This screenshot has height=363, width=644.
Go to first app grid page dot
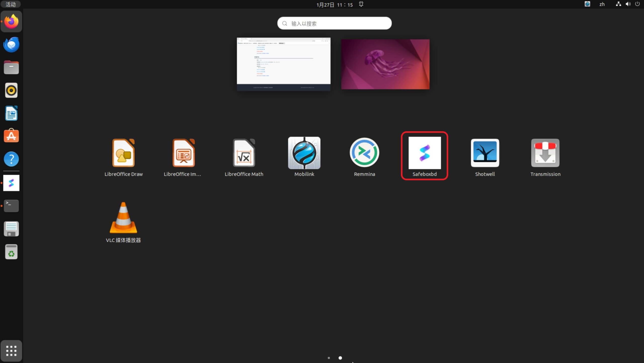329,358
